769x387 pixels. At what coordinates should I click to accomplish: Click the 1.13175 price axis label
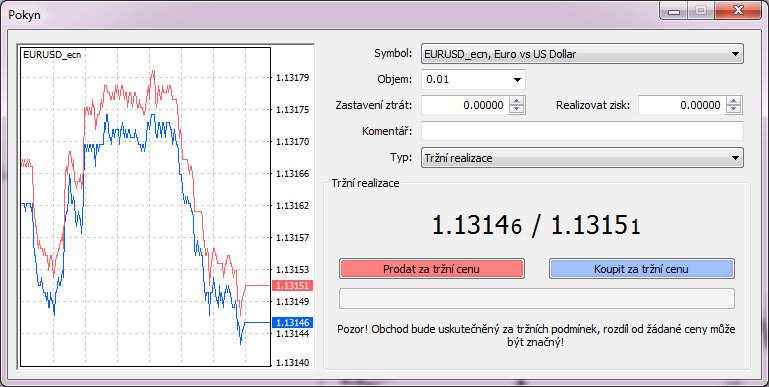click(x=293, y=109)
